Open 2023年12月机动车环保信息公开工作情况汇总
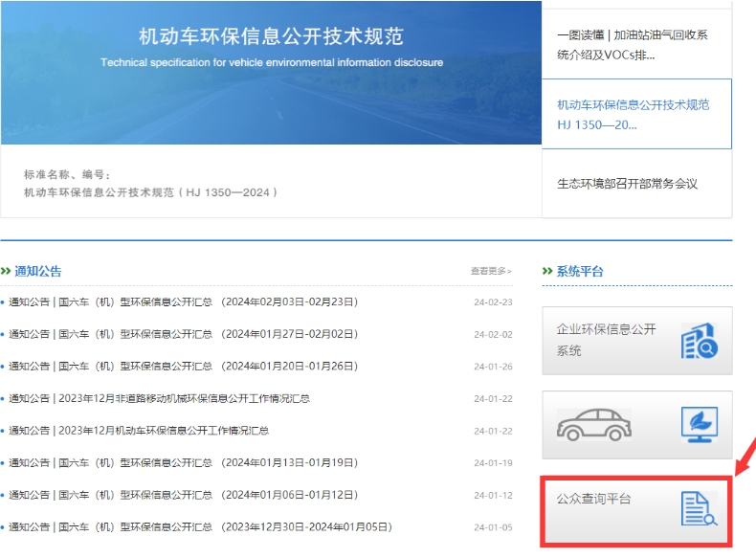The width and height of the screenshot is (756, 558). pos(140,431)
